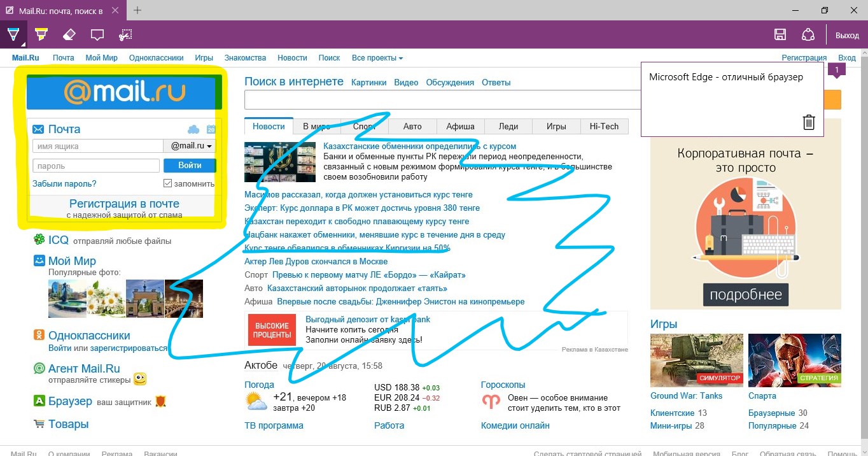Image resolution: width=868 pixels, height=456 pixels.
Task: Click the ВЫСОКИЕ ПРОЦЕНТЫ ad banner
Action: click(x=272, y=329)
